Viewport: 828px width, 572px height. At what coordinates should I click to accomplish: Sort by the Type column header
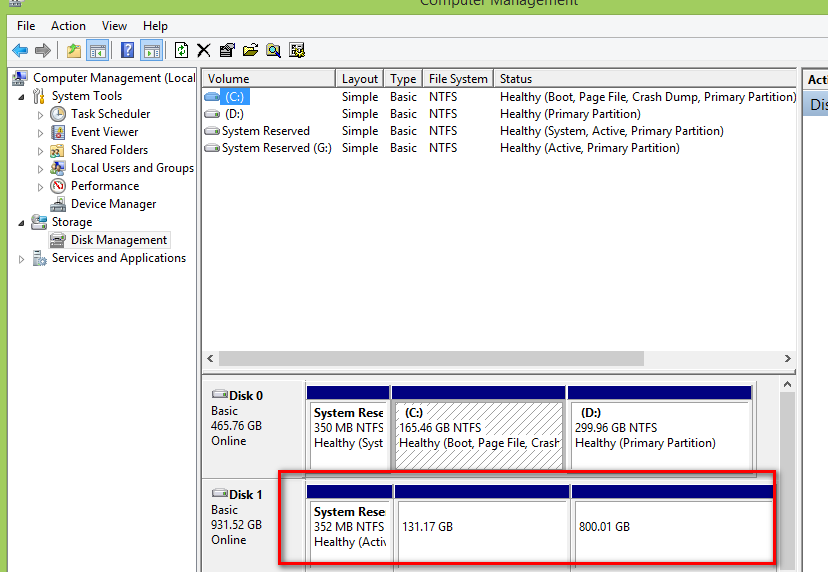(x=403, y=79)
